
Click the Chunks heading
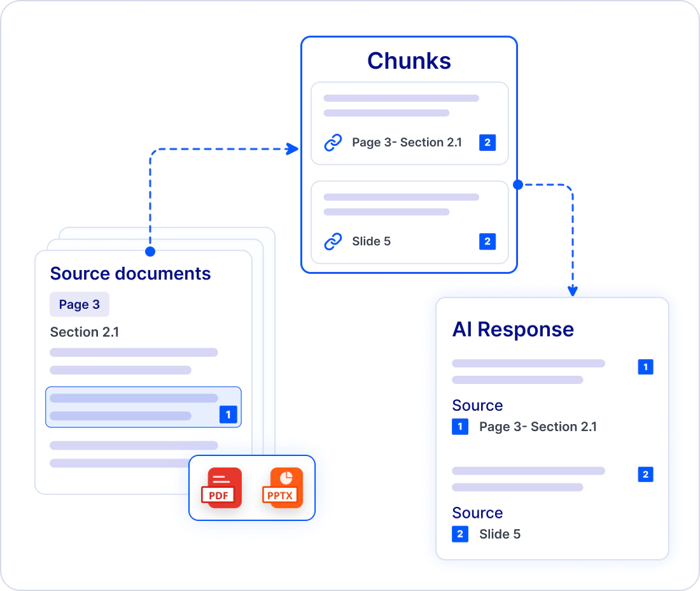[409, 61]
